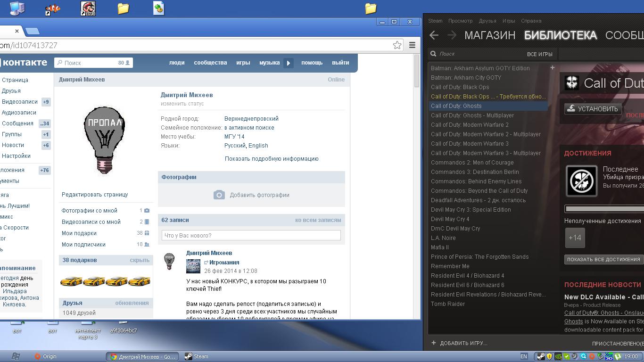Click gift icon beside 'Мои подарки'
This screenshot has height=362, width=644.
pyautogui.click(x=147, y=233)
